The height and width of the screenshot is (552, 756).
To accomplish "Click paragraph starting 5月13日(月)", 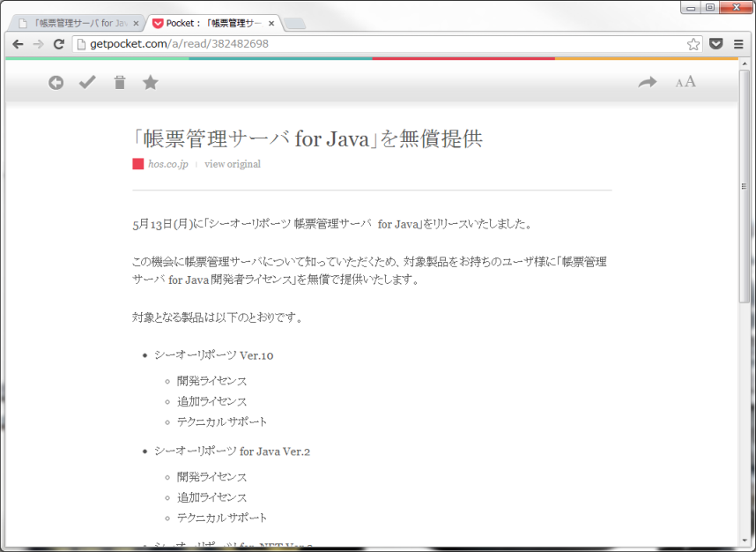I will pos(331,224).
